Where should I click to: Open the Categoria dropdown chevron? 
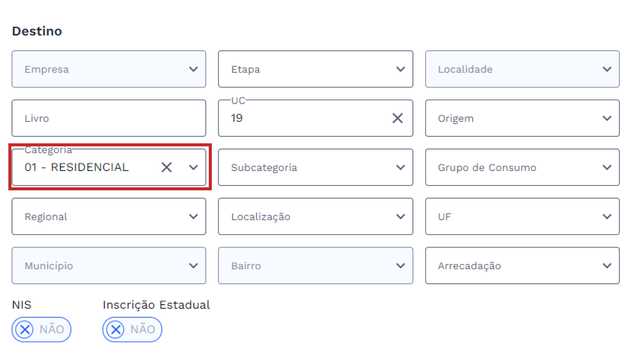coord(194,167)
